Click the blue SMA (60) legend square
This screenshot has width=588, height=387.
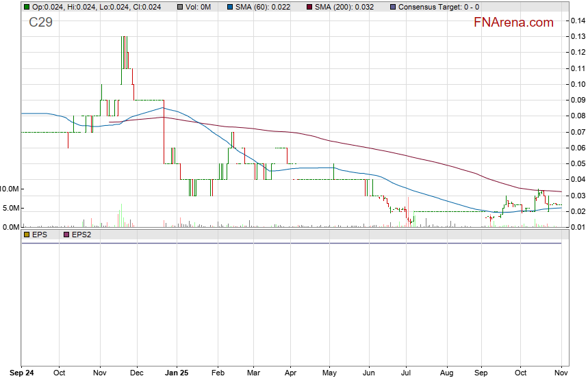[x=230, y=7]
